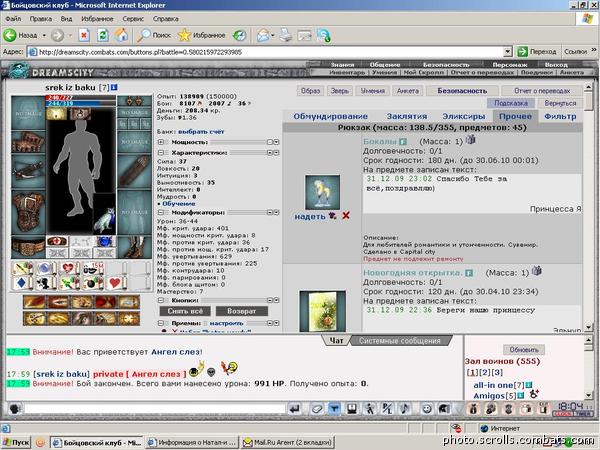
Task: Click the надеть link under Бокалы
Action: 310,217
